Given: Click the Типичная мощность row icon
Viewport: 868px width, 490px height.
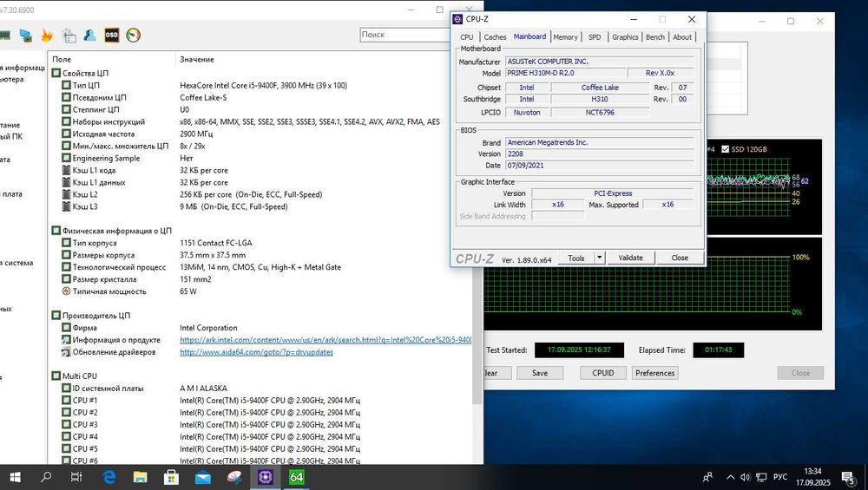Looking at the screenshot, I should coord(67,291).
